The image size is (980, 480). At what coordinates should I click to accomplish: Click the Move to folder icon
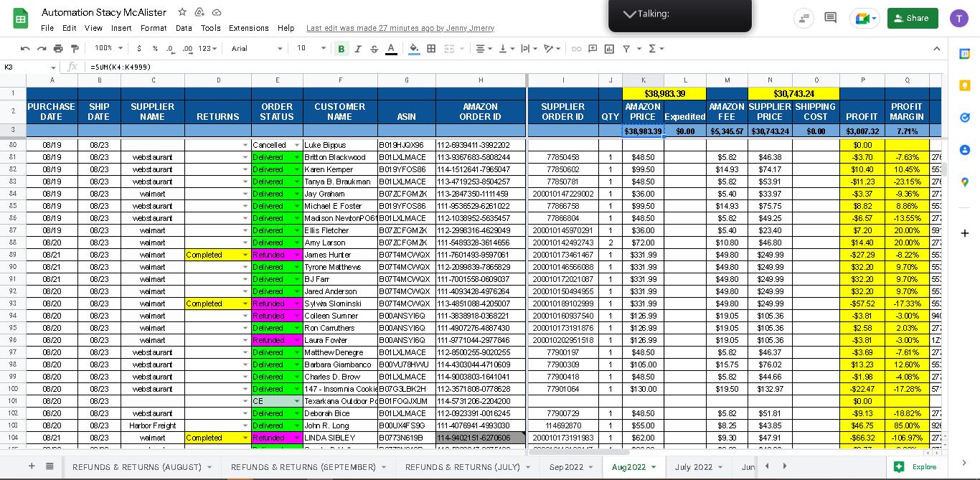(x=199, y=12)
